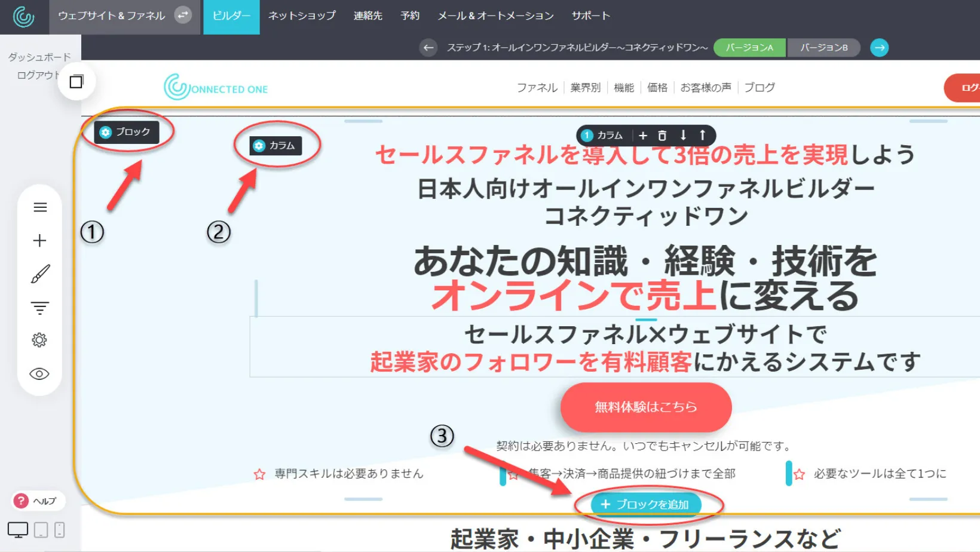The width and height of the screenshot is (980, 552).
Task: Go back with the left arrow button
Action: pos(428,48)
